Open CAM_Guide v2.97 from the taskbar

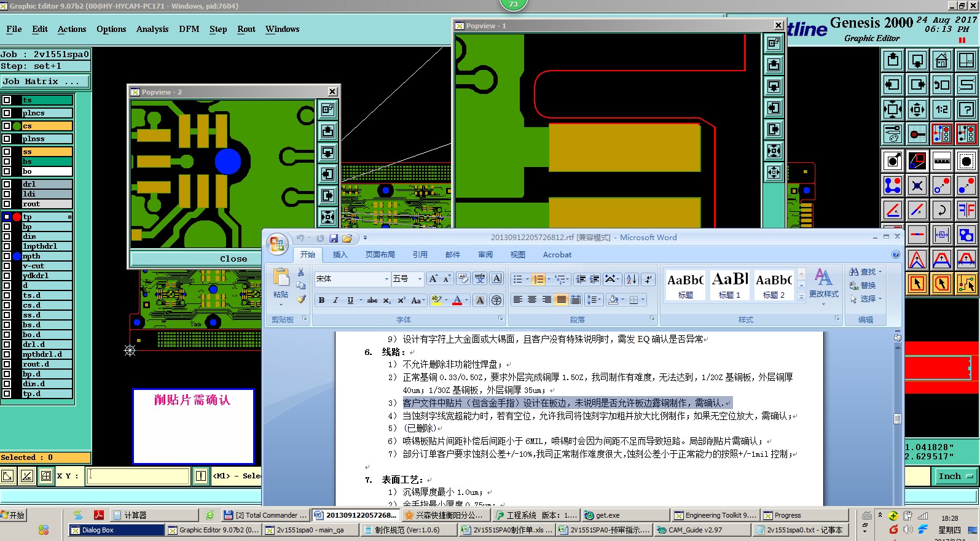tap(702, 530)
